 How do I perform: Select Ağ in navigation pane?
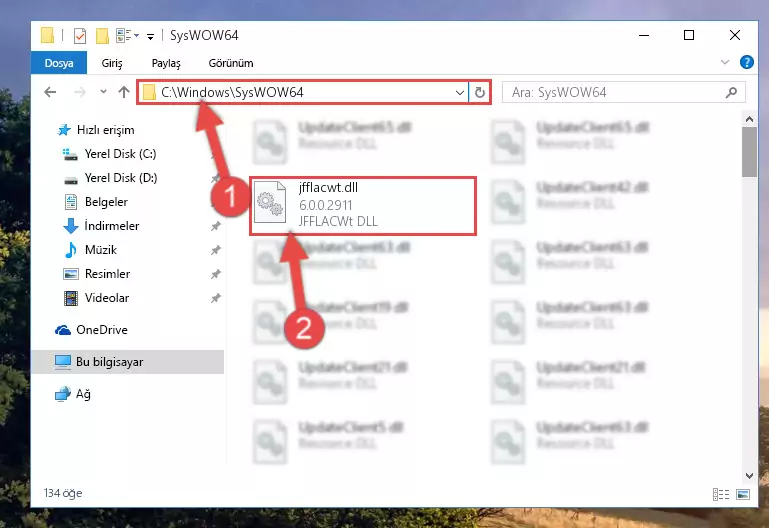(83, 394)
